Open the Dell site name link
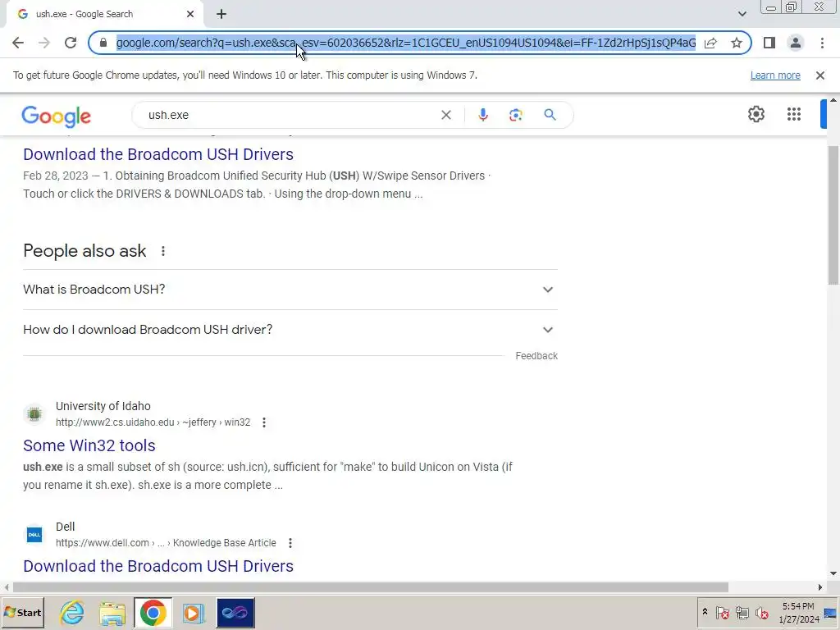 [x=65, y=527]
